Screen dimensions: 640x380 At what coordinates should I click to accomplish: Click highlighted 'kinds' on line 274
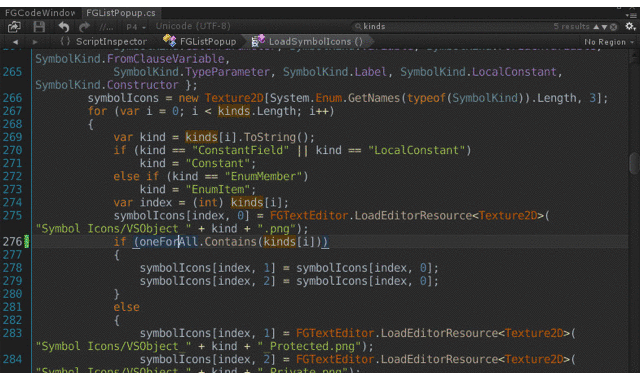point(247,202)
